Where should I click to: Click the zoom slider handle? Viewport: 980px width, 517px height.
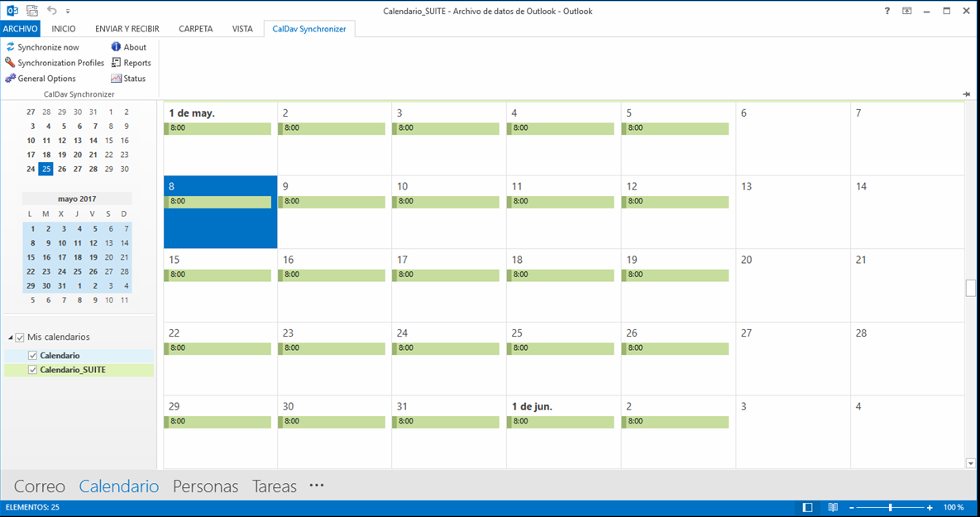(x=890, y=508)
